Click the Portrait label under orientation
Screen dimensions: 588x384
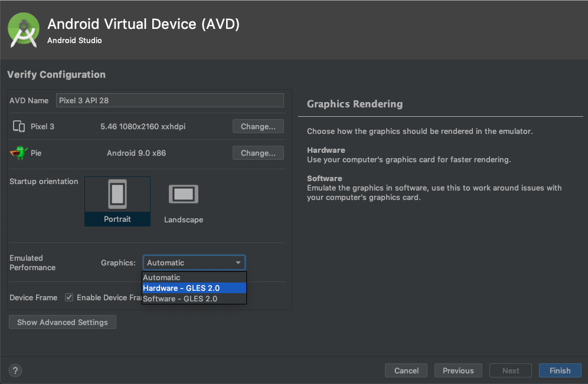tap(117, 219)
